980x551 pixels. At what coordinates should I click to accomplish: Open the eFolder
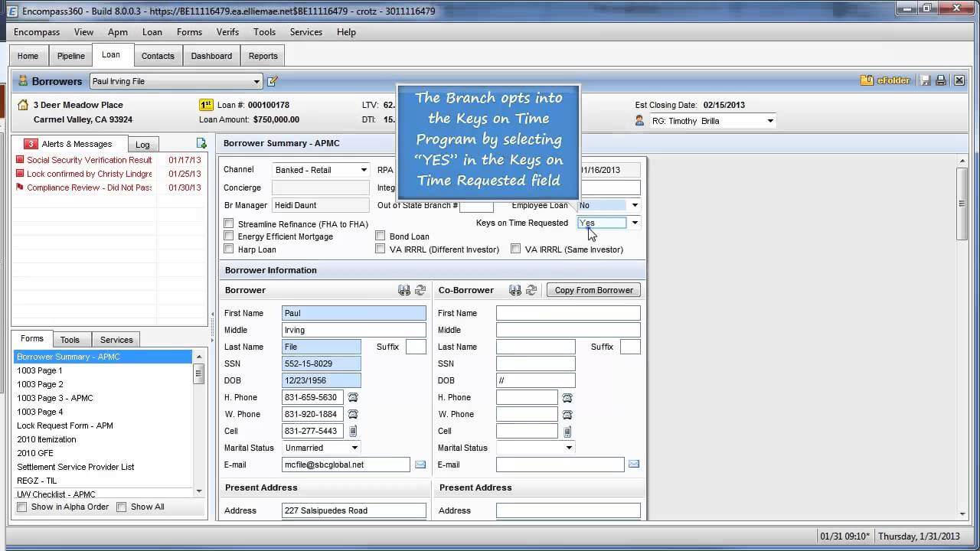(x=888, y=80)
